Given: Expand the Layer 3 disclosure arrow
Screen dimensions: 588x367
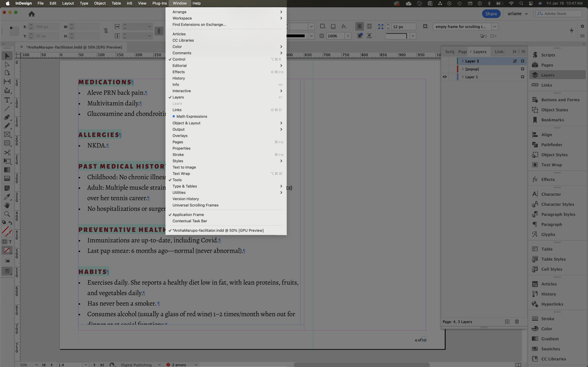Looking at the screenshot, I should 463,61.
